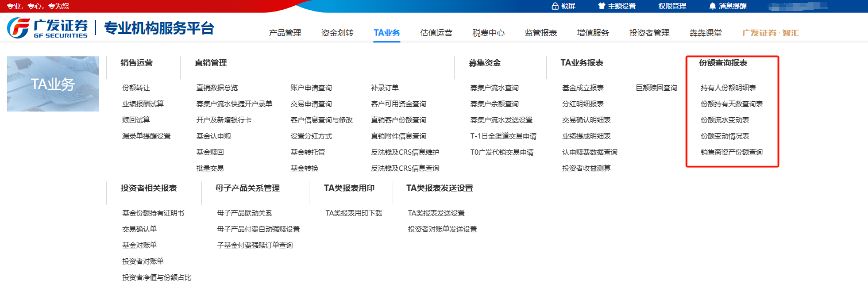868x288 pixels.
Task: Go to the 税费中心 nav tab
Action: tap(488, 33)
